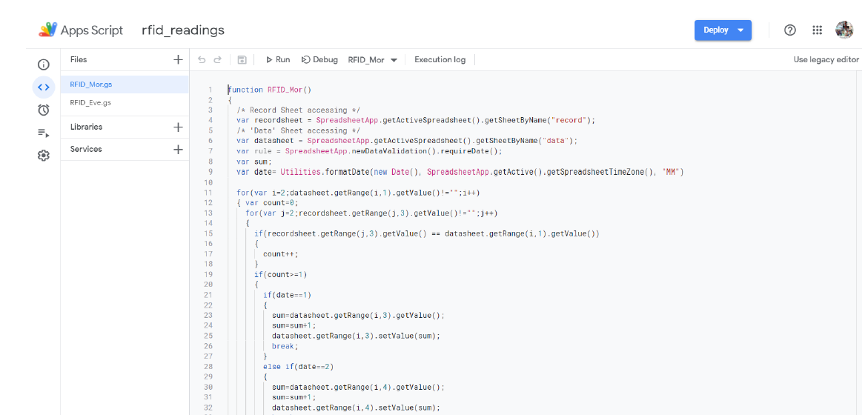The image size is (868, 415).
Task: Click the Libraries section label
Action: (87, 127)
